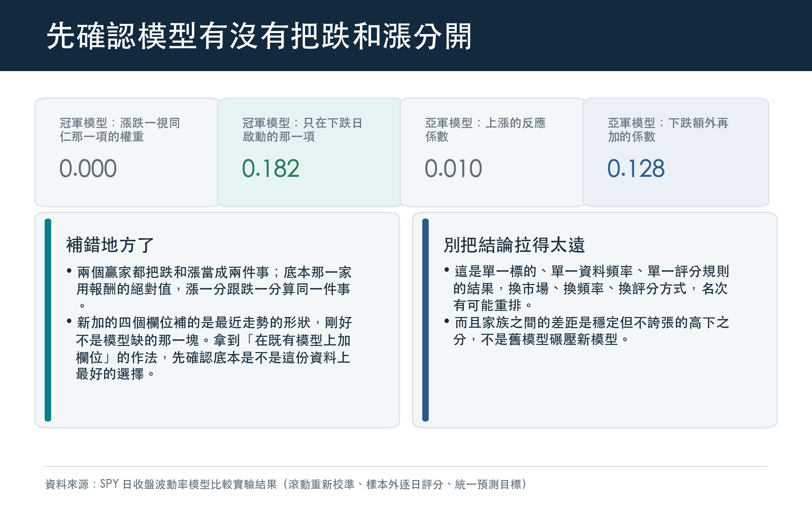Click the label 亞軍模型：下跌額外再加的係數
This screenshot has width=812, height=508.
pos(668,130)
